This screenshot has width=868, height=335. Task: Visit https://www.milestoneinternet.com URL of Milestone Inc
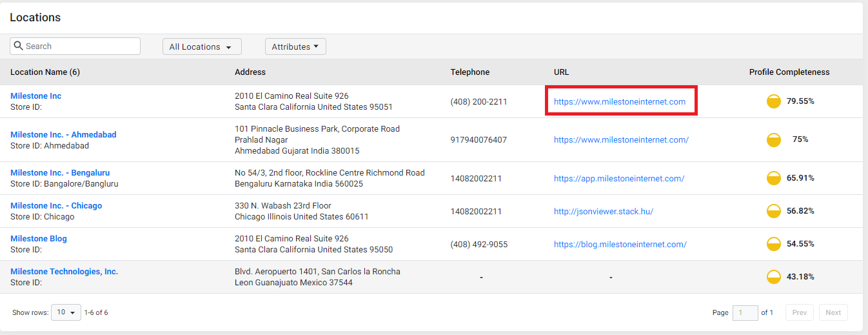[x=620, y=102]
